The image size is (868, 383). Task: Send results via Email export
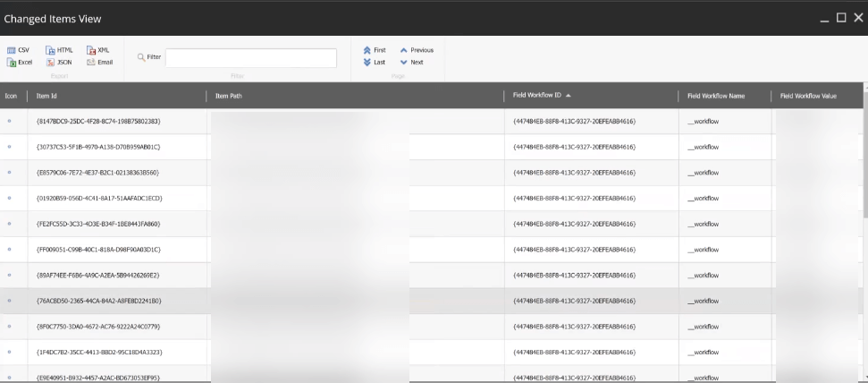tap(98, 62)
